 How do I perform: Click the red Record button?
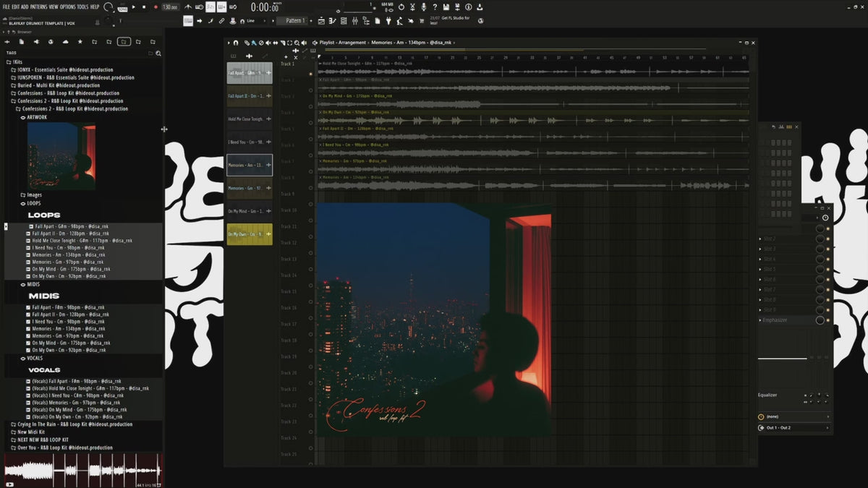tap(156, 7)
